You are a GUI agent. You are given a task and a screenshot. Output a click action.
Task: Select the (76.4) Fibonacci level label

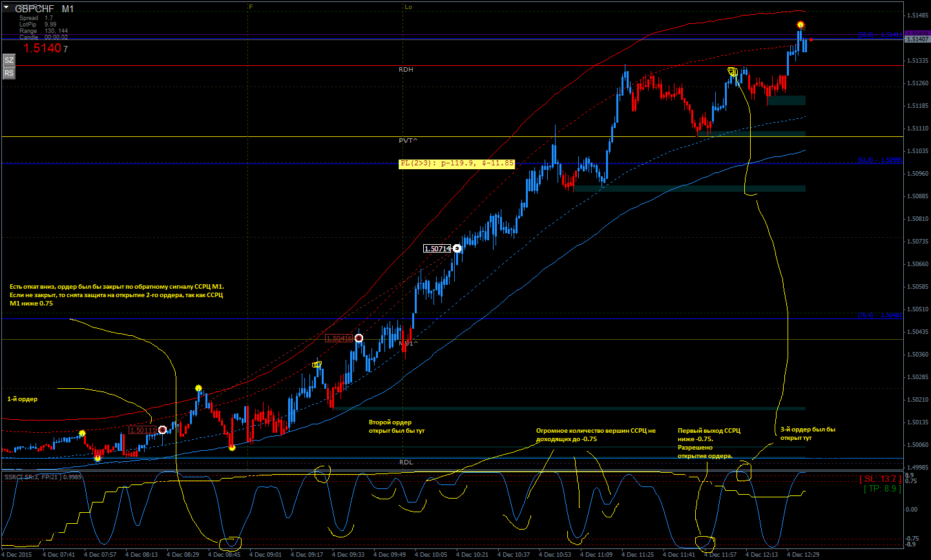[x=880, y=315]
